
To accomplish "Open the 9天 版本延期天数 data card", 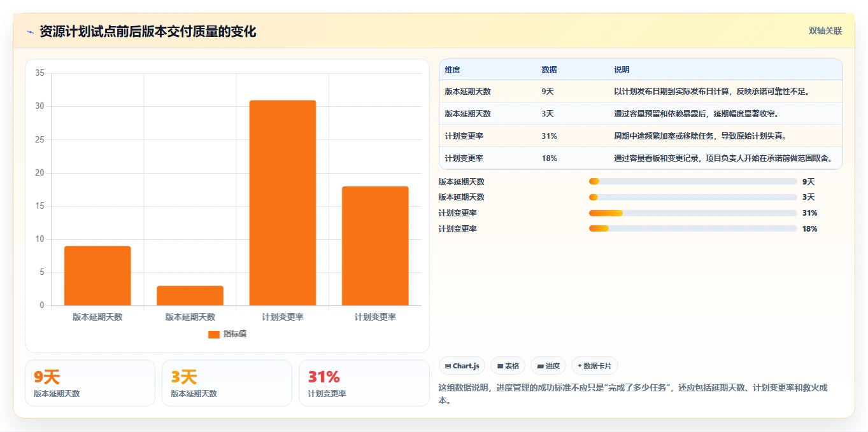I will click(90, 383).
